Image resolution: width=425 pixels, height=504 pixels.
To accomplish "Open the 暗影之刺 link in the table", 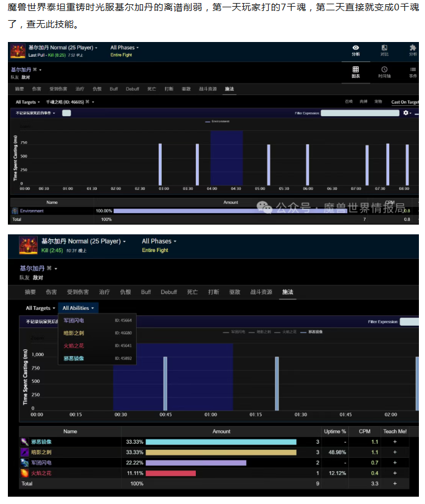I will click(41, 452).
